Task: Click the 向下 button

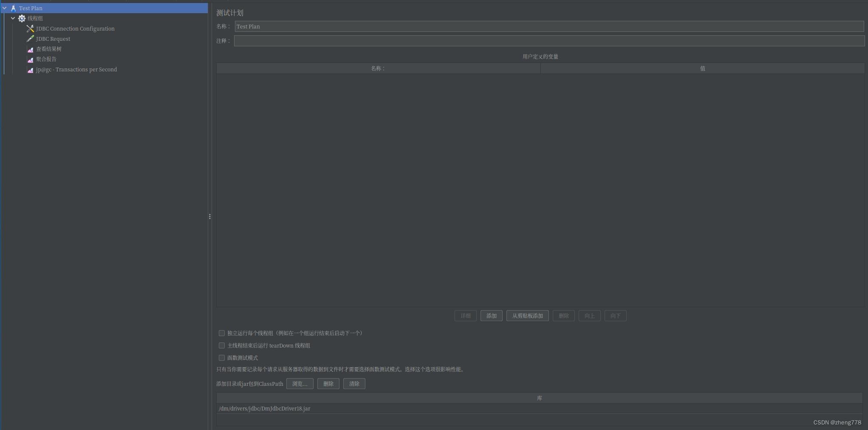Action: (616, 316)
